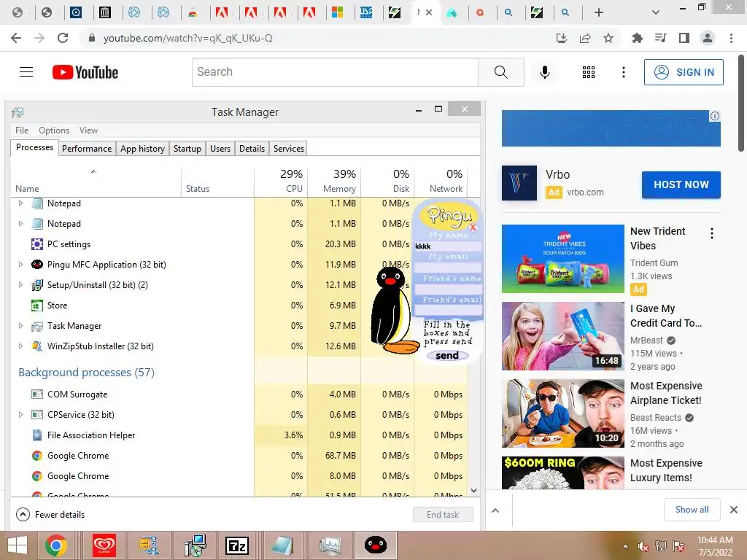Switch to the Users tab
The image size is (747, 560).
220,149
